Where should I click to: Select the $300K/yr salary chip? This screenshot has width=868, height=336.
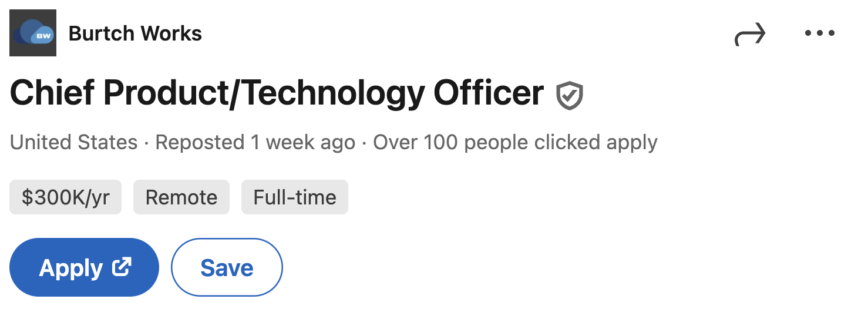(65, 197)
